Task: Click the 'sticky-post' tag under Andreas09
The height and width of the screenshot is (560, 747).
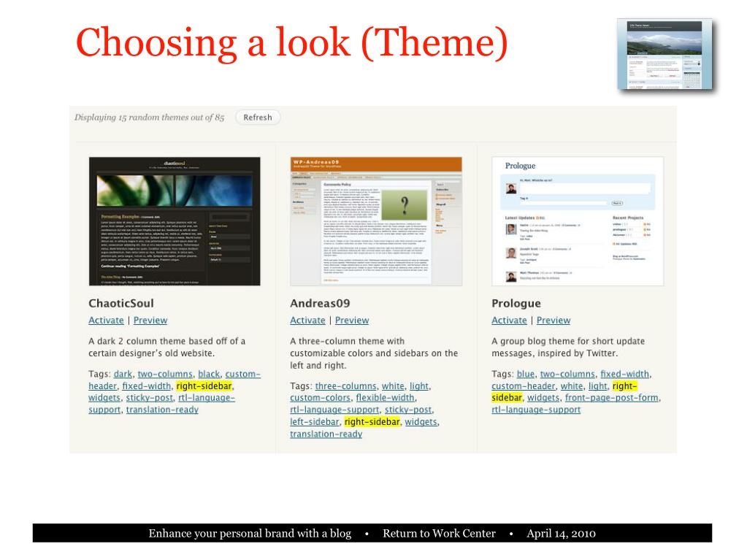Action: pyautogui.click(x=408, y=410)
